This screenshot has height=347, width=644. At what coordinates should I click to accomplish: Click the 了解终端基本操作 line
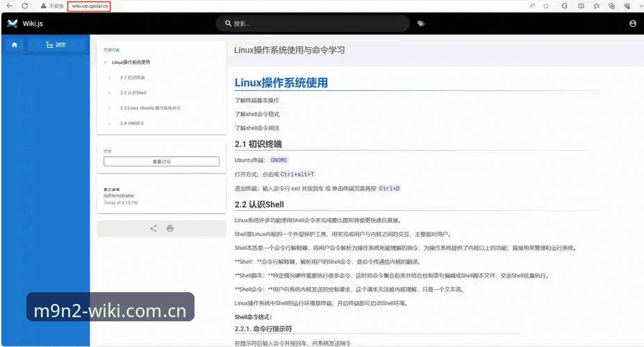point(256,101)
